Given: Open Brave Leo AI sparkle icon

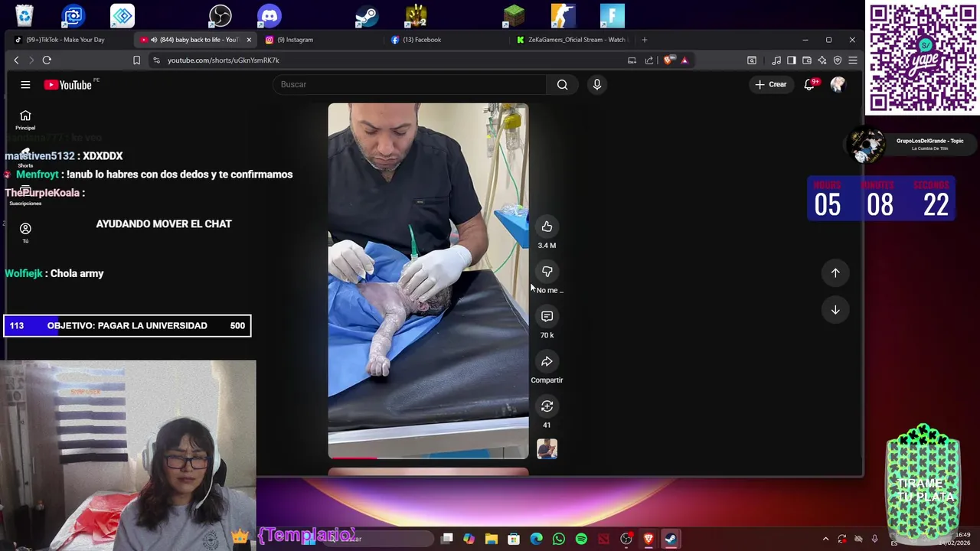Looking at the screenshot, I should point(822,60).
